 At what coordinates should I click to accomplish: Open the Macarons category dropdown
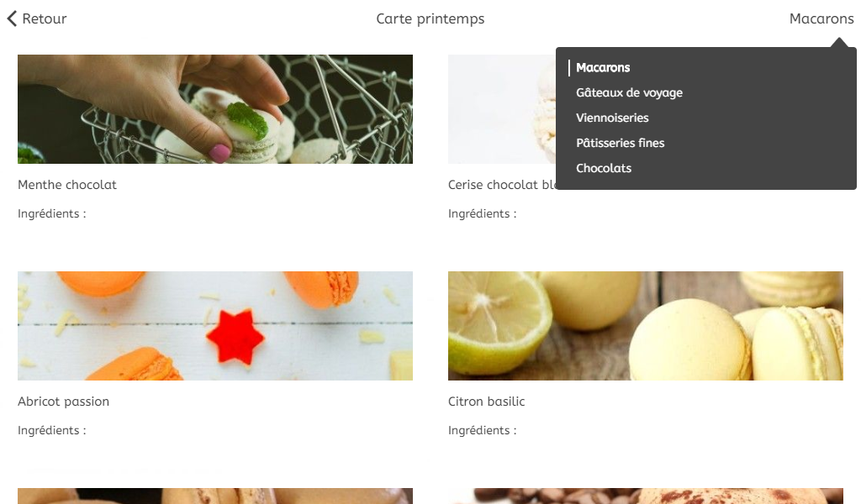821,18
